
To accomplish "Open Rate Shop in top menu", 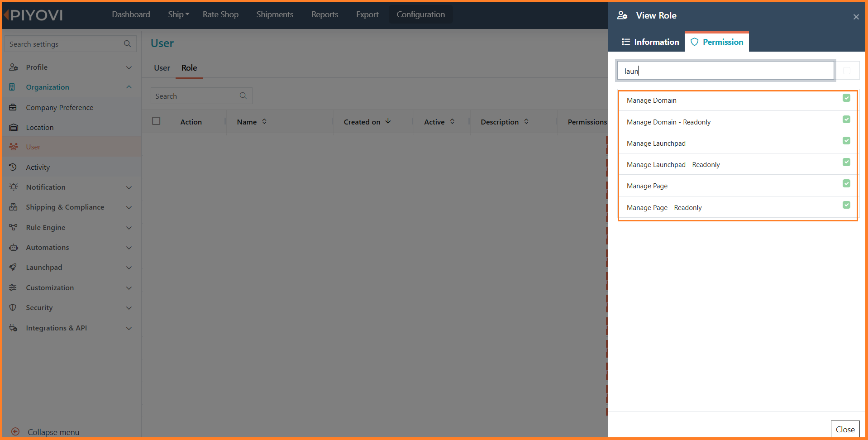I will point(220,14).
